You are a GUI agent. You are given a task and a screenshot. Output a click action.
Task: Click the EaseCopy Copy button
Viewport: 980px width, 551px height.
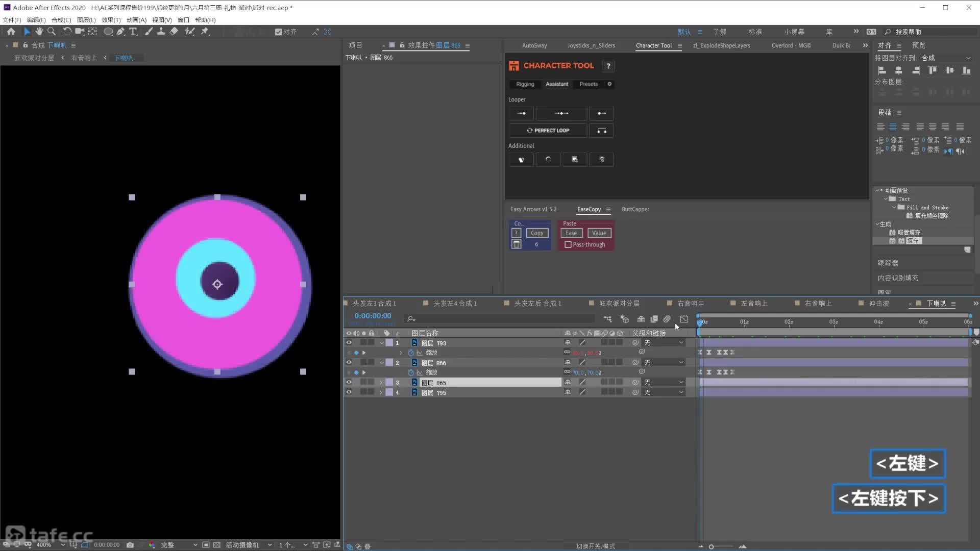[537, 233]
